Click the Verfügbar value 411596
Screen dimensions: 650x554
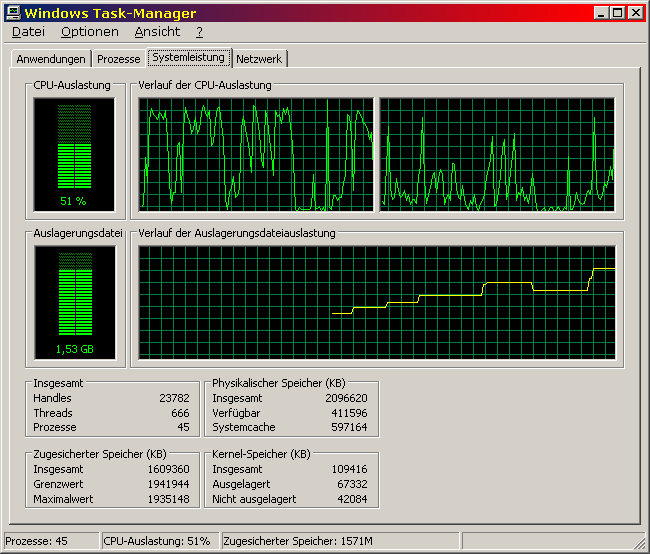[x=349, y=413]
